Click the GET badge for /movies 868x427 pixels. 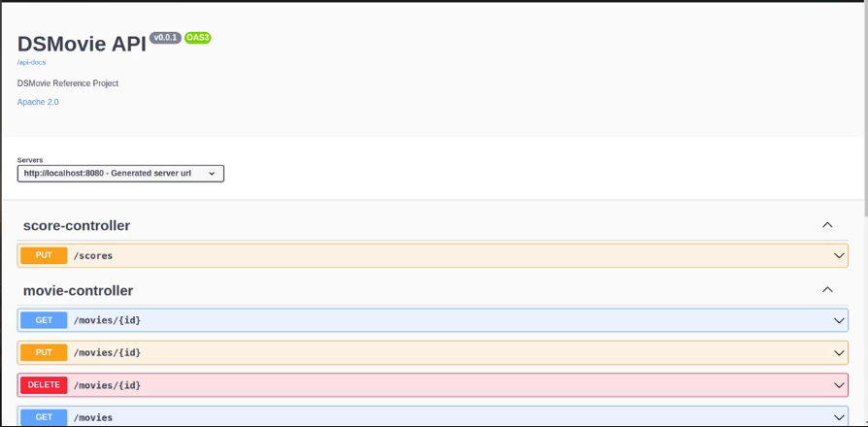[44, 417]
